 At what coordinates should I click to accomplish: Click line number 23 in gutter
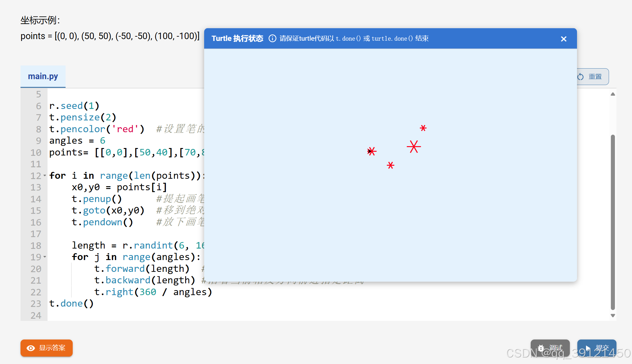pos(36,303)
